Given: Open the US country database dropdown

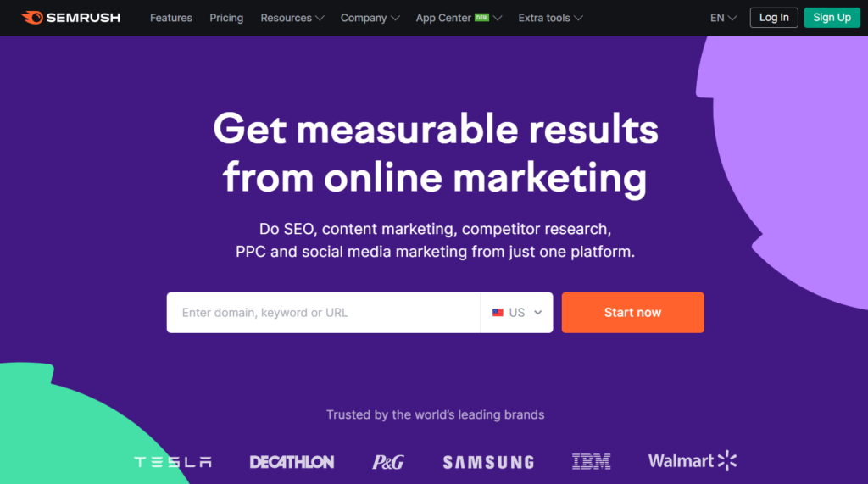Looking at the screenshot, I should (517, 313).
